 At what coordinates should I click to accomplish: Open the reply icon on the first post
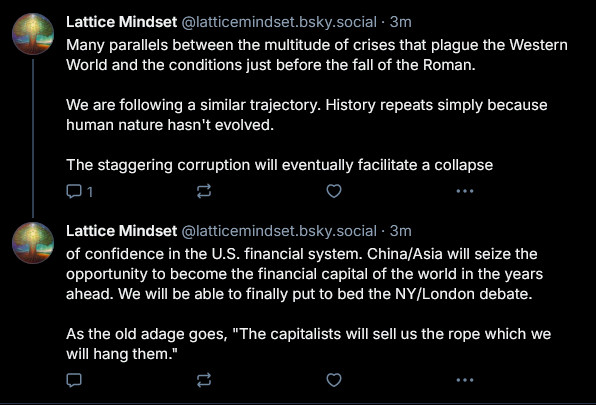pyautogui.click(x=74, y=191)
